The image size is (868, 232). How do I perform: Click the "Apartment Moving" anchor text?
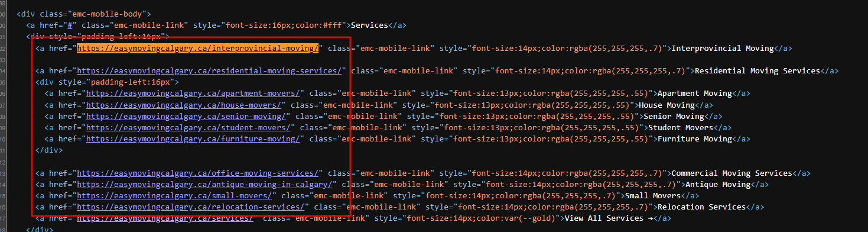pyautogui.click(x=695, y=94)
